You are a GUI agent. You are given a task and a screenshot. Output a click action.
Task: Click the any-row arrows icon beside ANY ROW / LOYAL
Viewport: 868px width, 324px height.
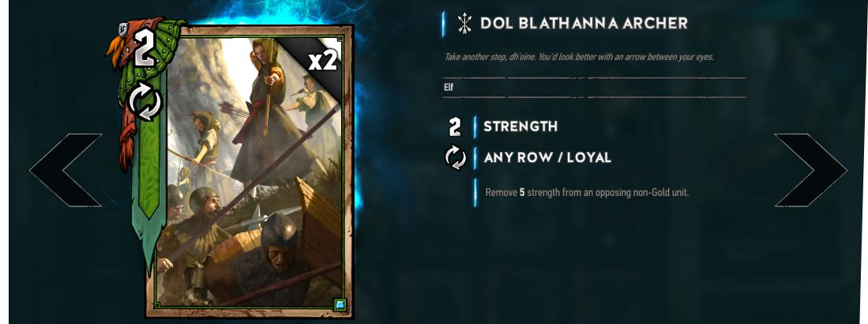(x=457, y=158)
